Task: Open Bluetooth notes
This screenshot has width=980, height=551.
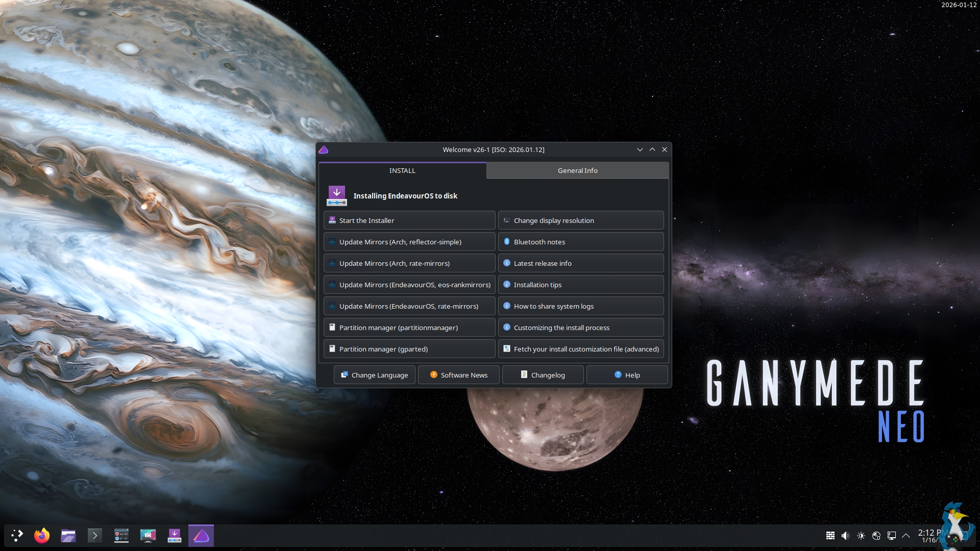Action: (x=580, y=242)
